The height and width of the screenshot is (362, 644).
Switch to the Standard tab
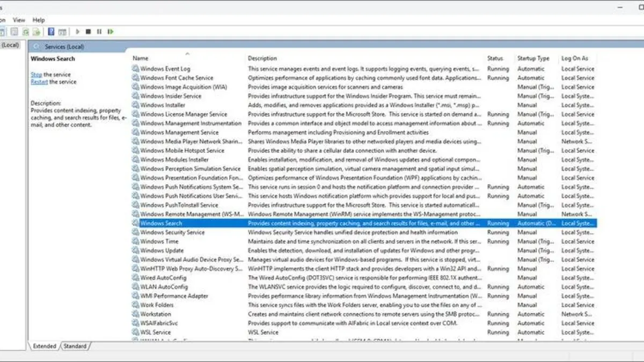pyautogui.click(x=75, y=346)
